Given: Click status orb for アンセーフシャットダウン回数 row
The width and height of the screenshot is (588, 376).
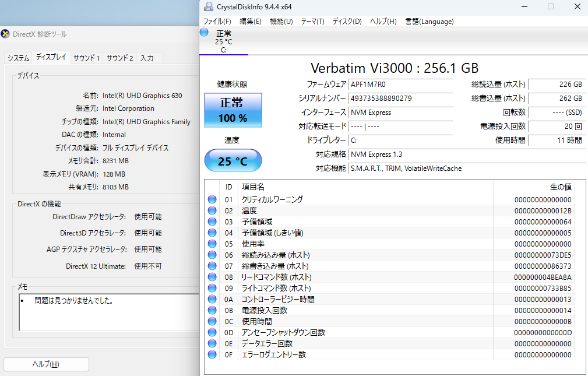Looking at the screenshot, I should pos(212,332).
